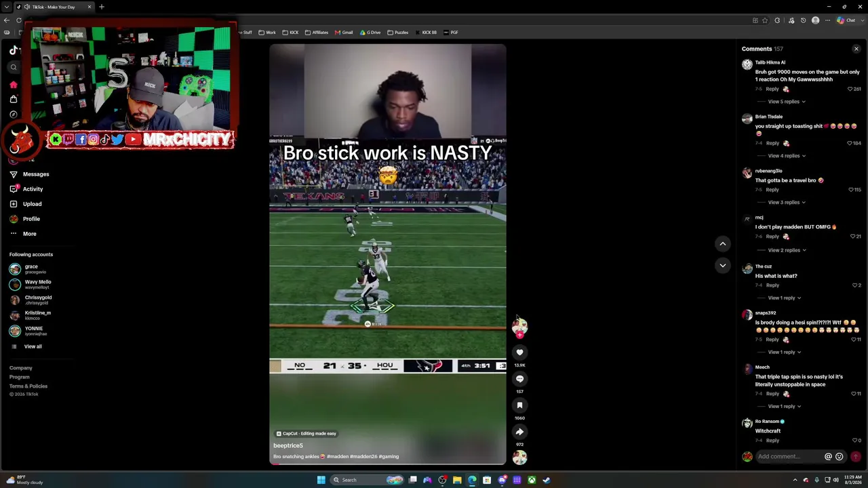This screenshot has height=488, width=868.
Task: Open a new browser tab
Action: coord(101,7)
